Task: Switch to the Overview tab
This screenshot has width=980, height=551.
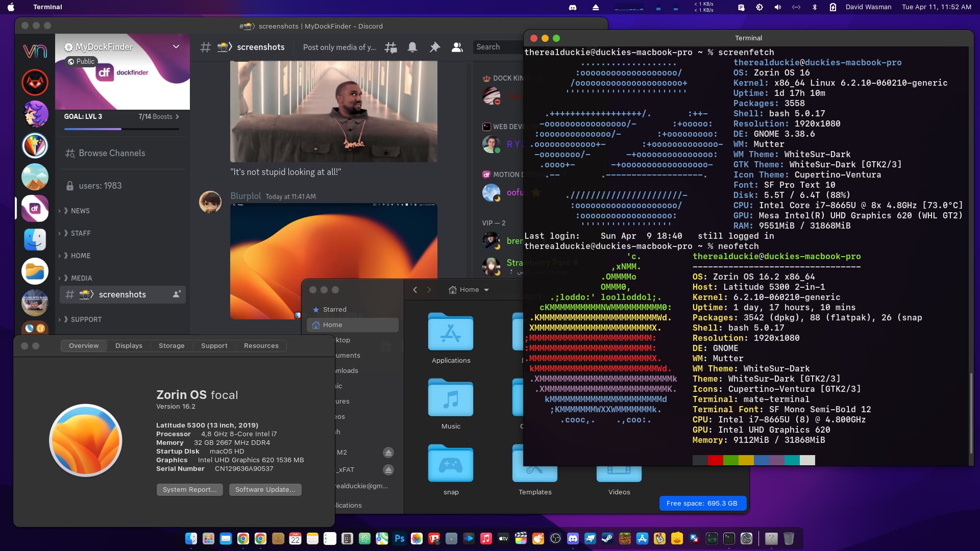Action: click(x=84, y=346)
